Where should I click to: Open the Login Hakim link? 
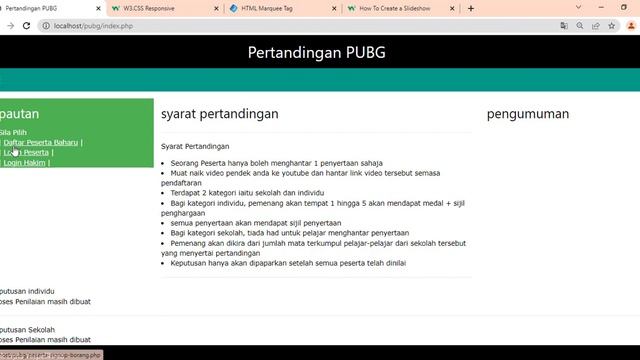(24, 162)
